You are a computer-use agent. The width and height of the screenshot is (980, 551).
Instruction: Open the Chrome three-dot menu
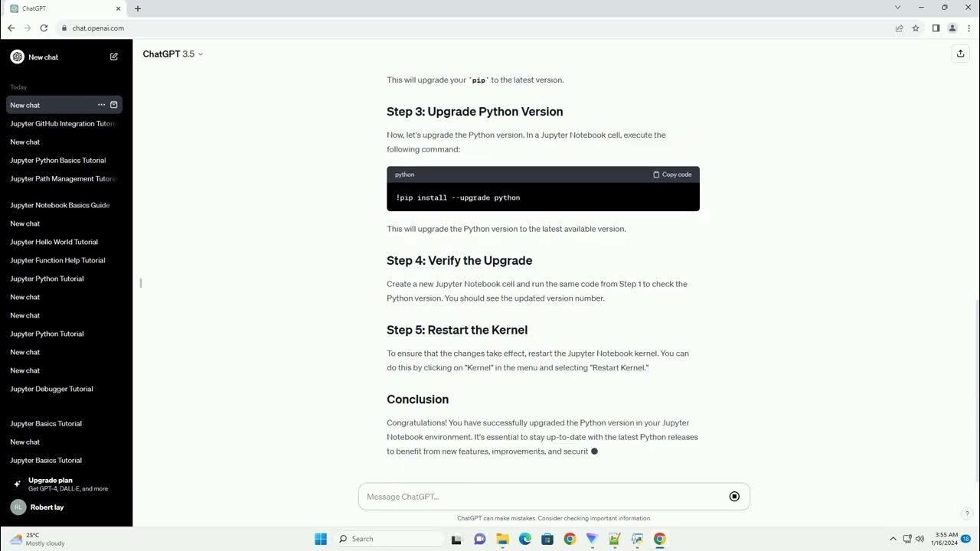[x=969, y=28]
